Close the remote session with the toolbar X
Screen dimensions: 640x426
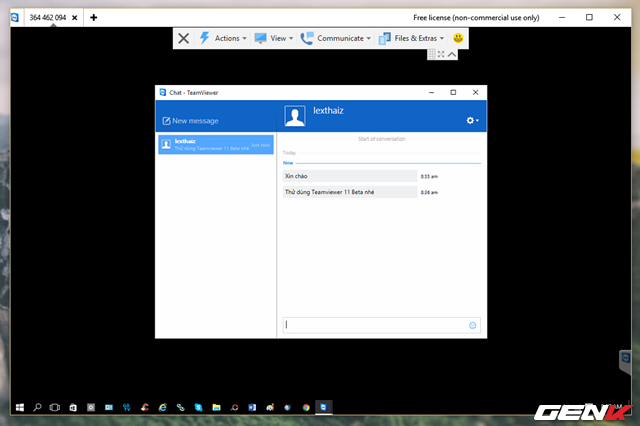pos(183,39)
